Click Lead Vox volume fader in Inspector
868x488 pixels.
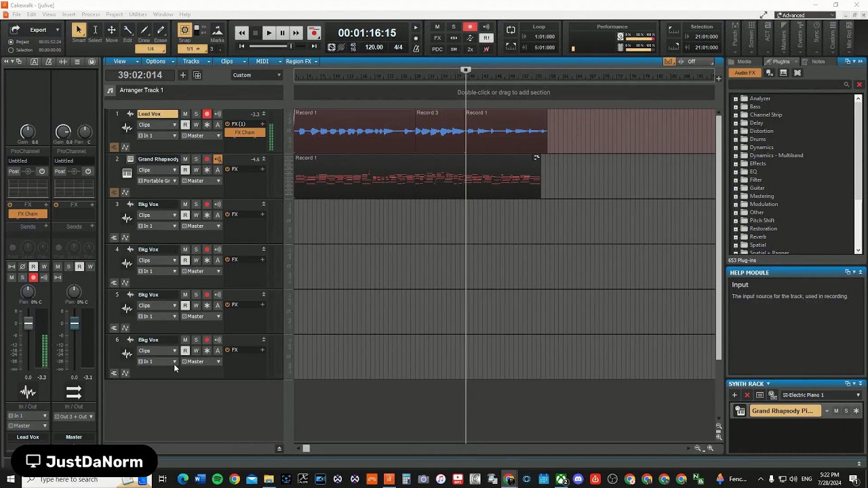[28, 325]
